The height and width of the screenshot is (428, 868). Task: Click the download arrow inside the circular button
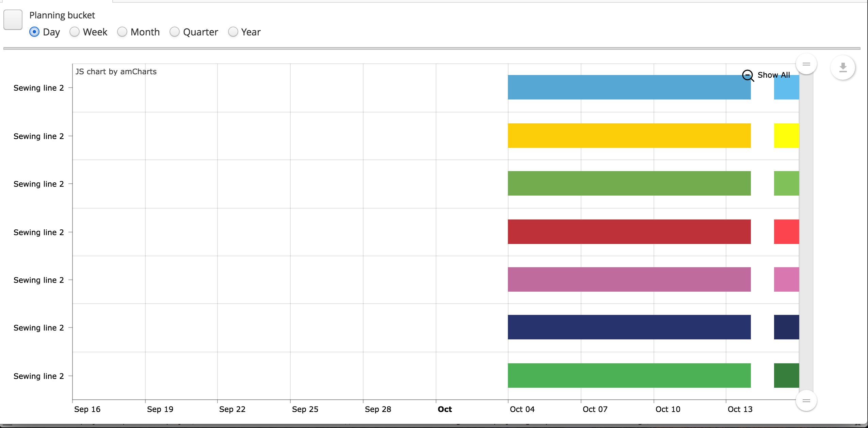[843, 67]
